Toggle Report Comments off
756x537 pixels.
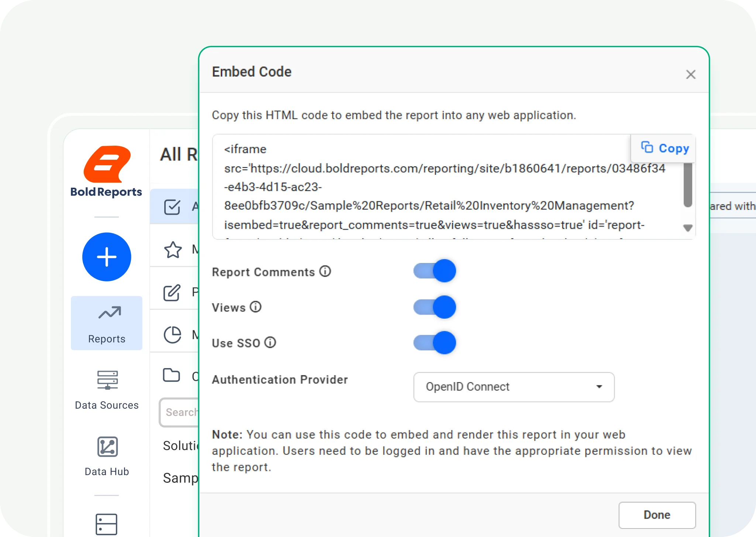click(x=435, y=271)
